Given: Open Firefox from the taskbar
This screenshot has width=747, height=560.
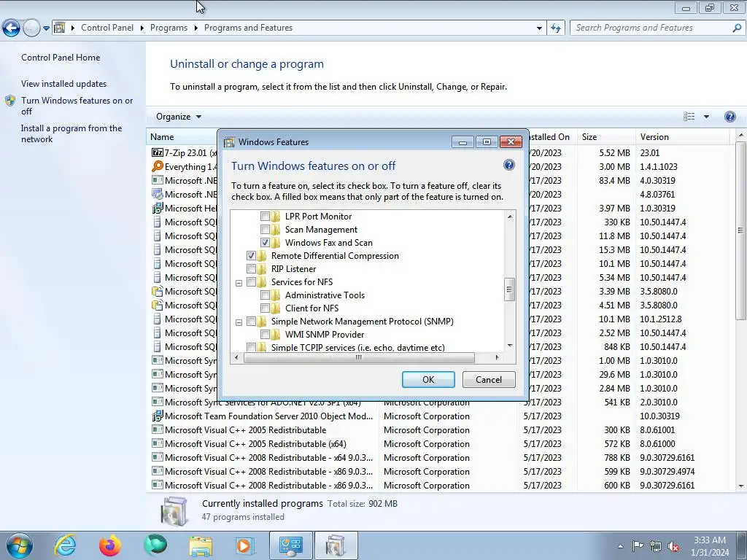Looking at the screenshot, I should click(109, 546).
